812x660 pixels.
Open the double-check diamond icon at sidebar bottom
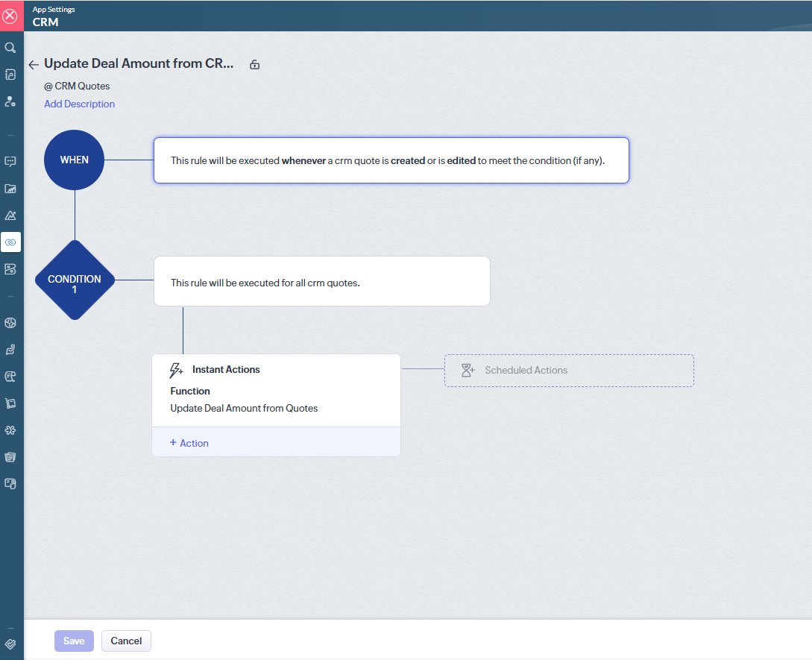(10, 644)
